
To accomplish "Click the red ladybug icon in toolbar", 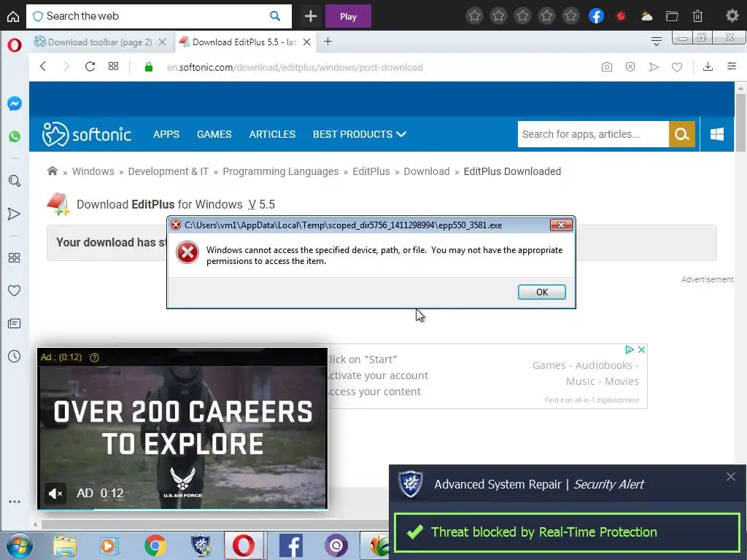I will click(621, 16).
